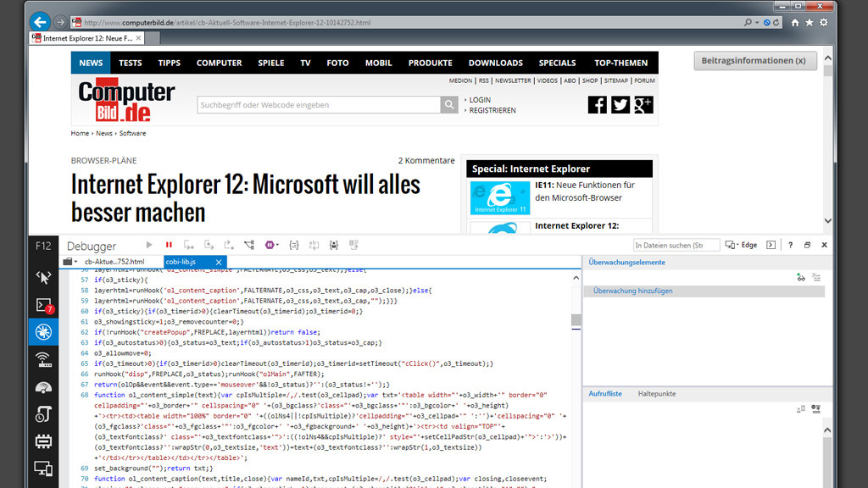Follow the LOGIN link

click(480, 100)
